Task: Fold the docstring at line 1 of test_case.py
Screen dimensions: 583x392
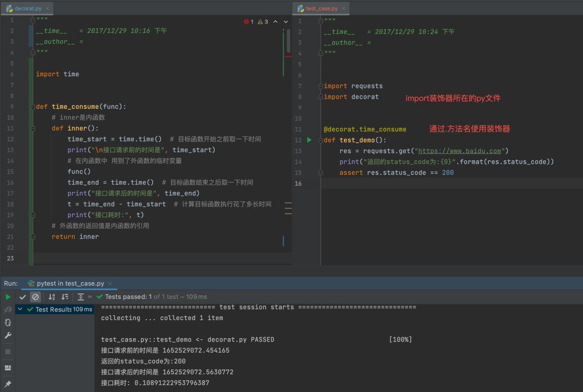Action: [x=321, y=21]
